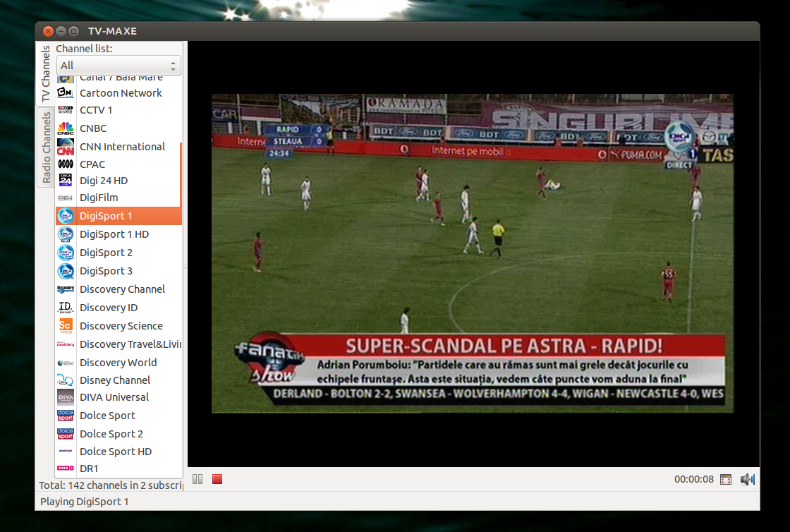This screenshot has height=532, width=790.
Task: Maximize the TV-MAXE window
Action: point(73,31)
